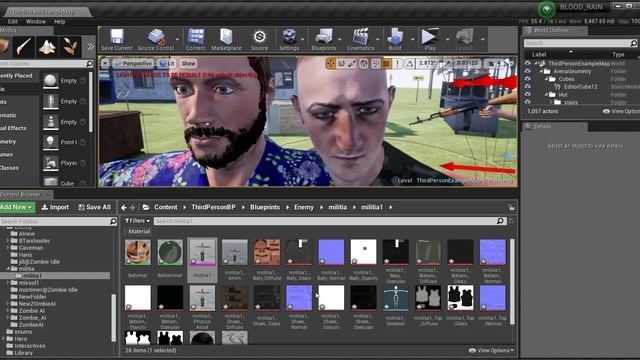The width and height of the screenshot is (640, 360).
Task: Click the Enemy breadcrumb path item
Action: [x=304, y=207]
